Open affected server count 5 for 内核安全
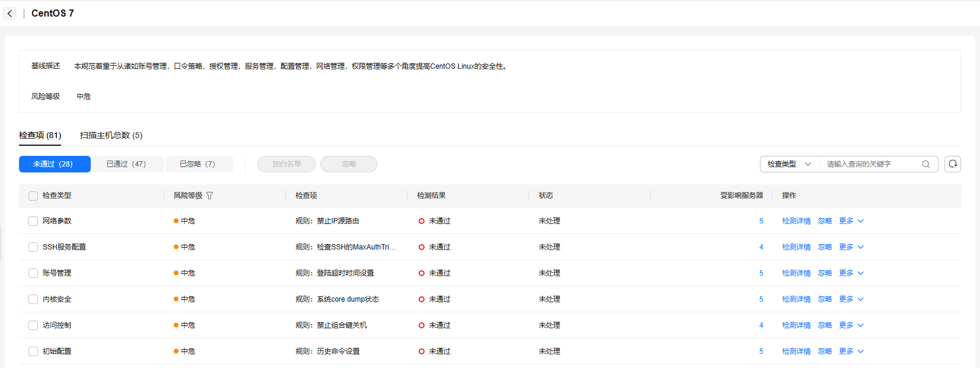This screenshot has width=980, height=368. click(761, 299)
